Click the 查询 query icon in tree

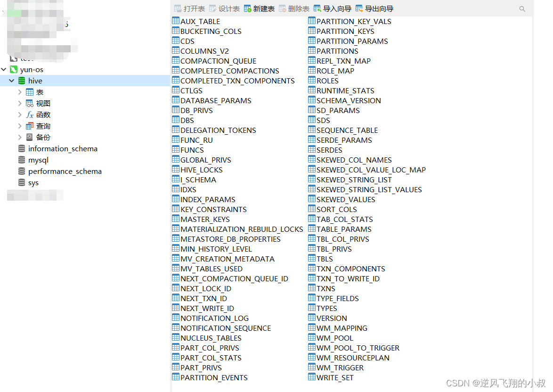[30, 126]
